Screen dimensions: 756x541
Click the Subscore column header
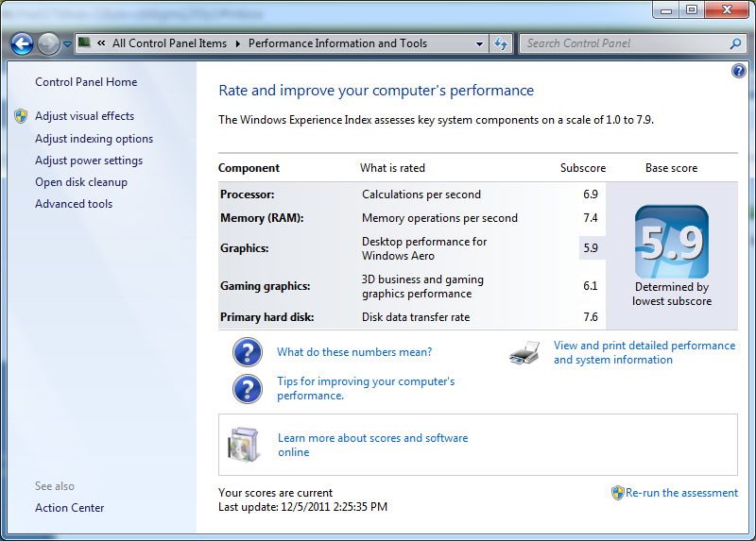(583, 168)
